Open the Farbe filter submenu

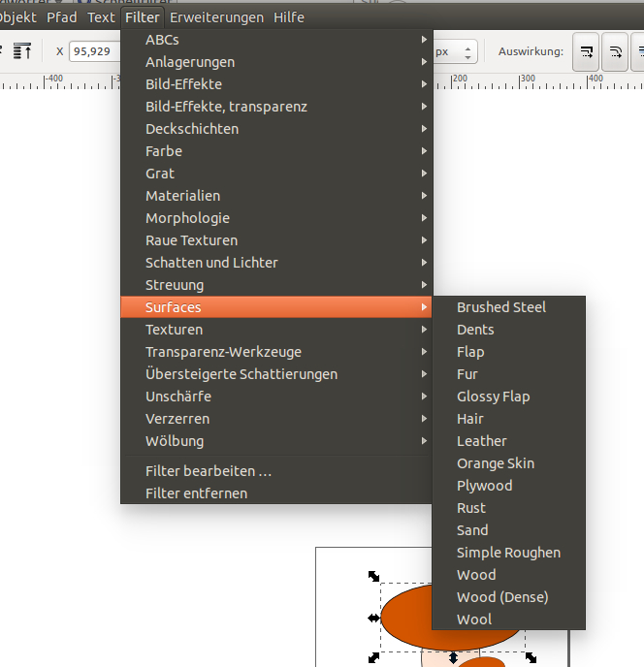276,151
